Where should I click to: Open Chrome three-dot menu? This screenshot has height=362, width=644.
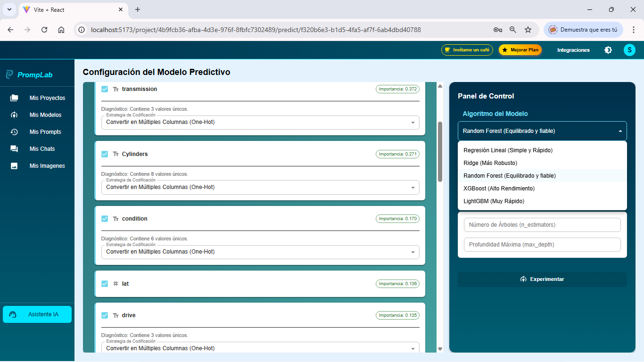coord(634,30)
